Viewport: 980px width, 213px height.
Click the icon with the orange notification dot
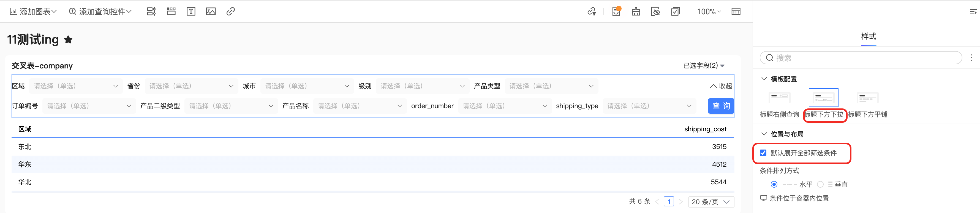pos(616,11)
